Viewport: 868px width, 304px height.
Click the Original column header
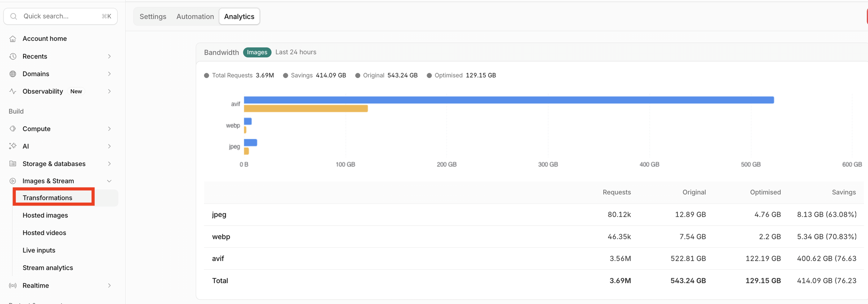[694, 192]
